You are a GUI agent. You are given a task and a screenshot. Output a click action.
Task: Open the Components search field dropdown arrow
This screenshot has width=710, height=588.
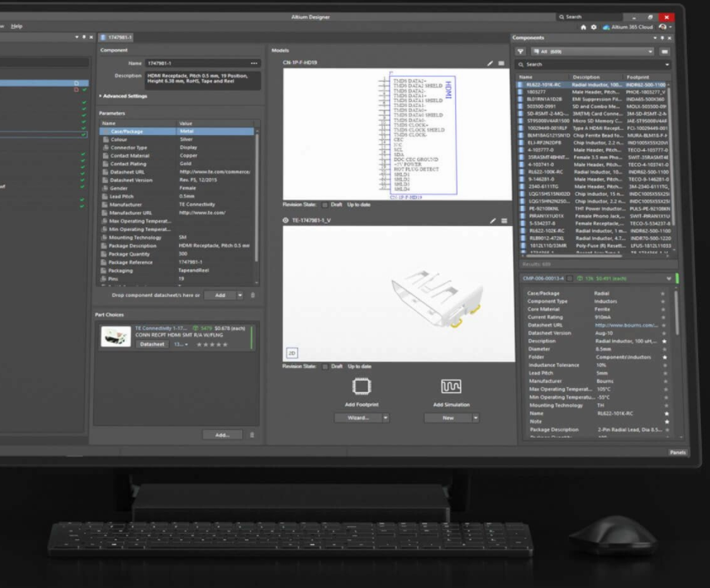pos(667,65)
